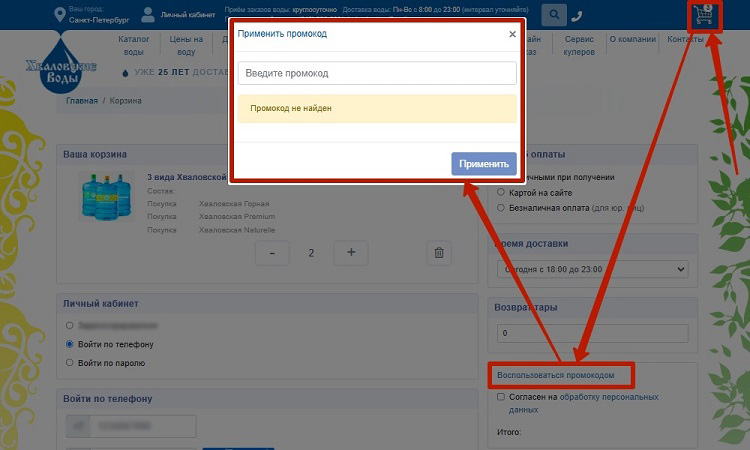Check consent for personal data processing

point(501,397)
